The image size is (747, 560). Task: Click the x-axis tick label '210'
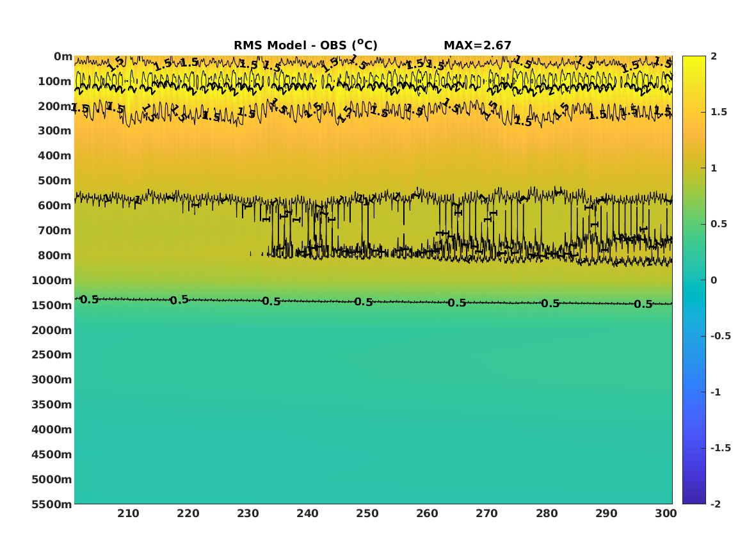pyautogui.click(x=129, y=514)
